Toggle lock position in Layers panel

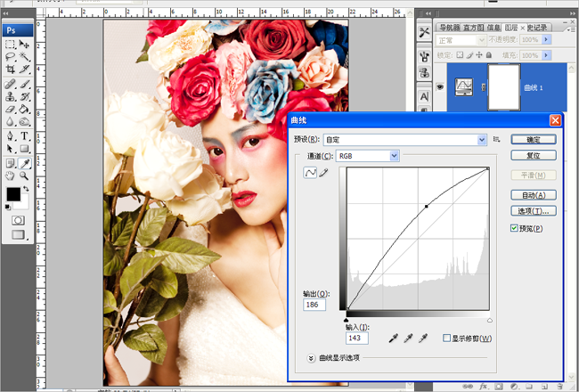click(479, 55)
